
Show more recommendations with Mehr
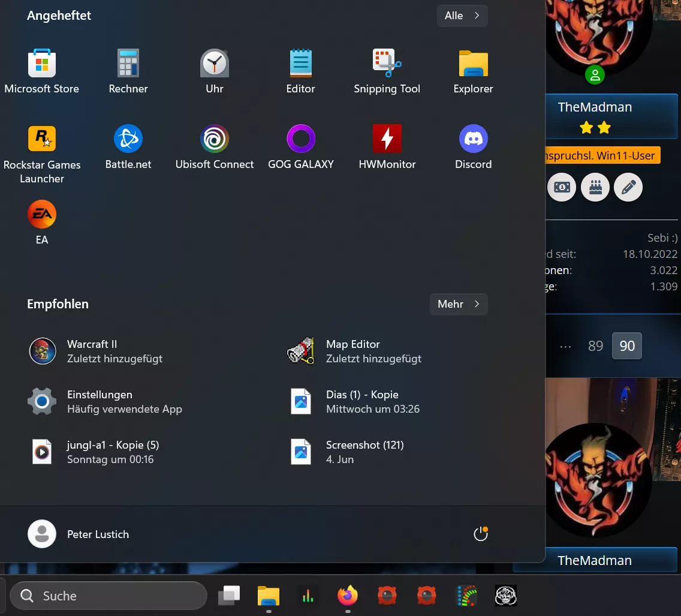point(459,304)
